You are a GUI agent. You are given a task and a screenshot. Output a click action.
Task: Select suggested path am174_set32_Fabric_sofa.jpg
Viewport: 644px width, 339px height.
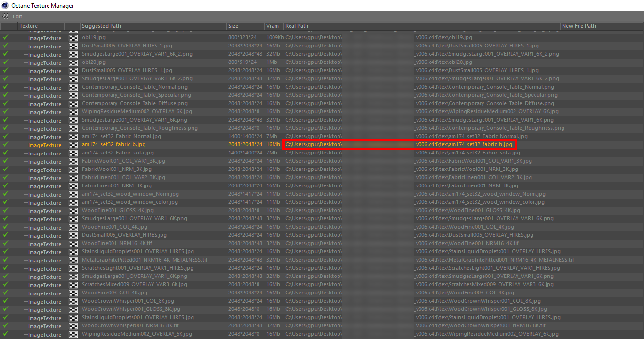118,153
